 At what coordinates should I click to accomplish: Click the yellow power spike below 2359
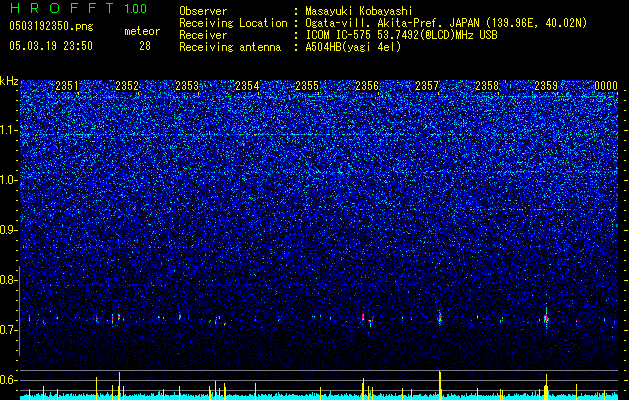coord(546,387)
